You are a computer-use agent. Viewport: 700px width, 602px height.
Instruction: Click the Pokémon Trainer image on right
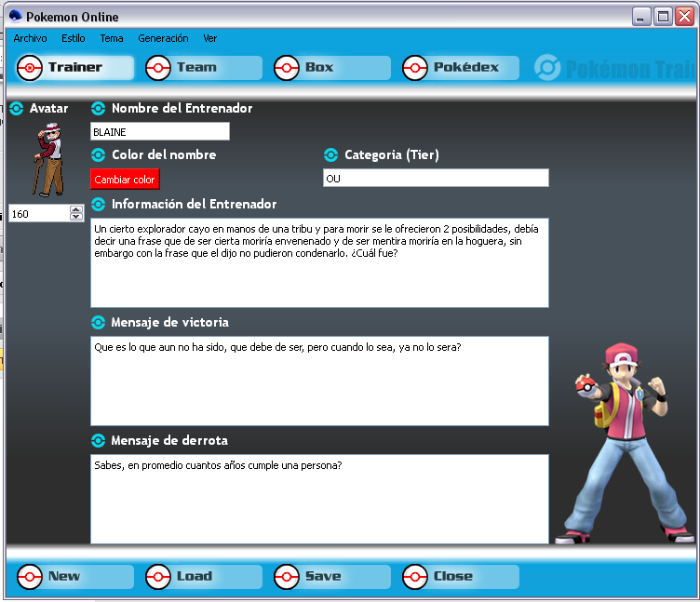pyautogui.click(x=625, y=443)
